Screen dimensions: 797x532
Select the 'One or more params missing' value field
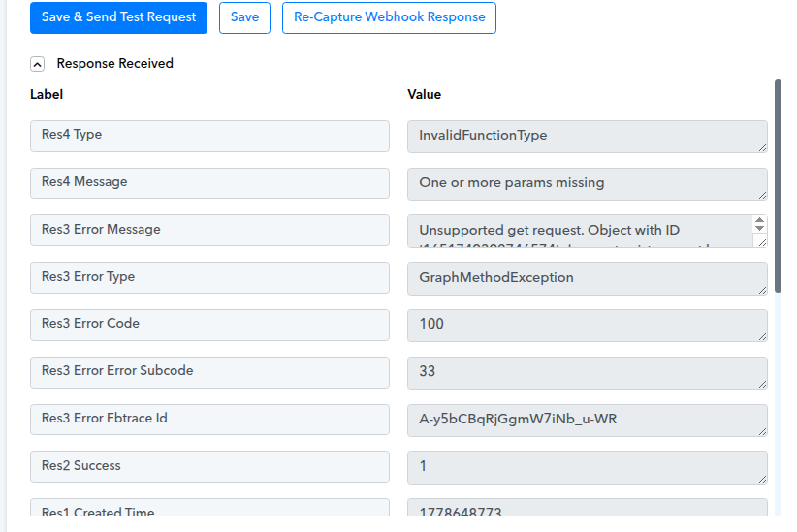(587, 184)
